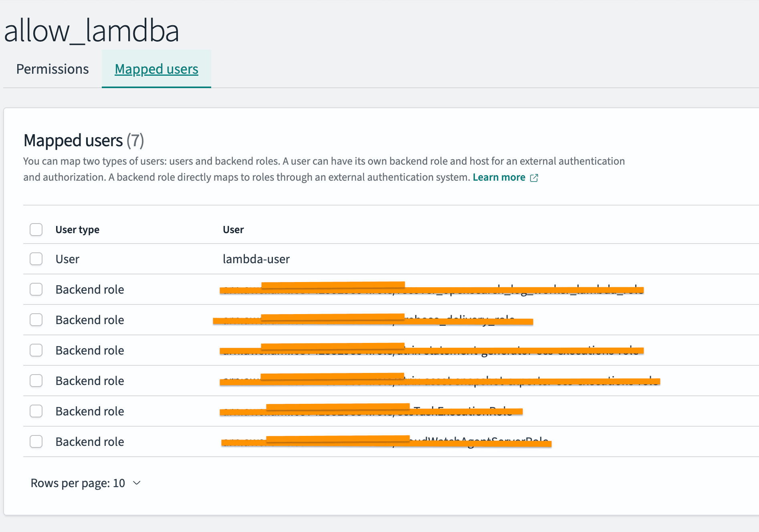Select the first Backend role row checkbox

tap(36, 289)
